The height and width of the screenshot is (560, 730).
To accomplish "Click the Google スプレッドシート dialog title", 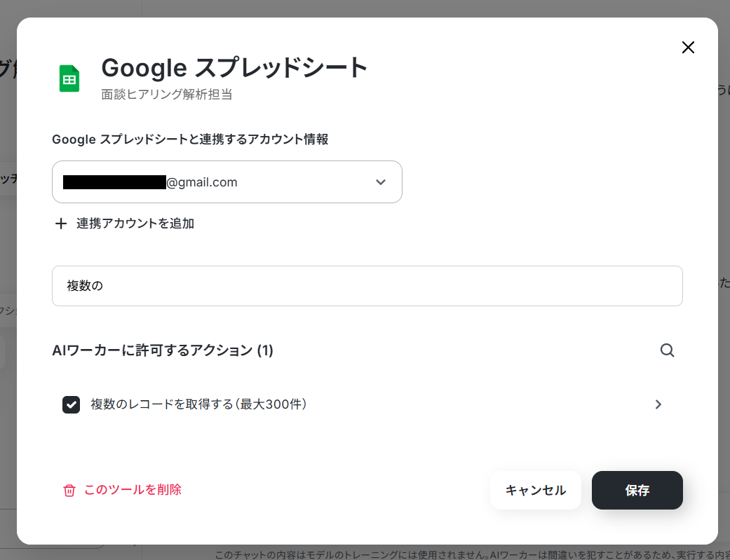I will tap(235, 68).
